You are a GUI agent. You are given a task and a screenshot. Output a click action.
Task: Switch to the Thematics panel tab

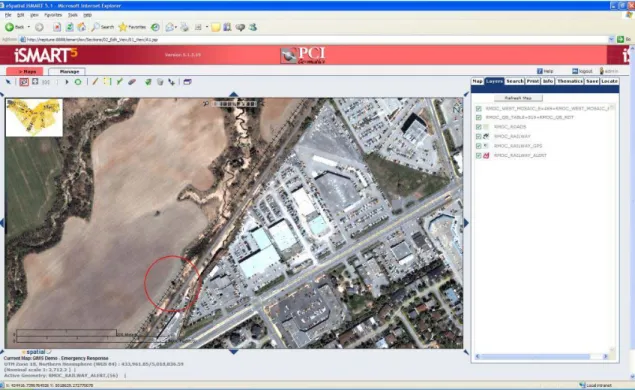point(569,81)
